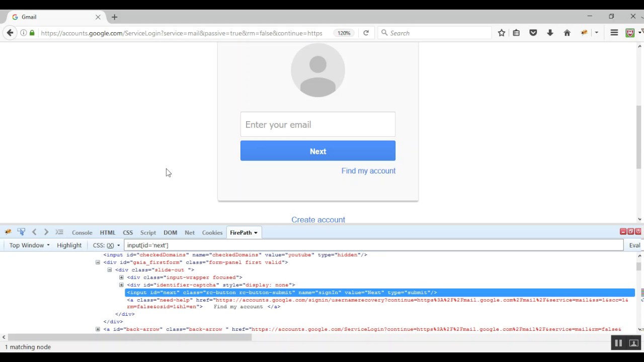The height and width of the screenshot is (362, 644).
Task: Open the Firebug bug icon menu
Action: point(8,232)
